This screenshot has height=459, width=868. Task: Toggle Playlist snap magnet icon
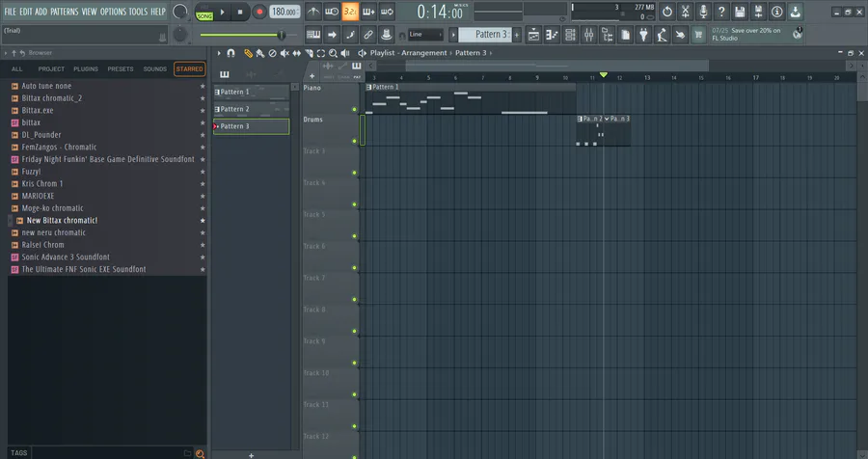click(231, 53)
